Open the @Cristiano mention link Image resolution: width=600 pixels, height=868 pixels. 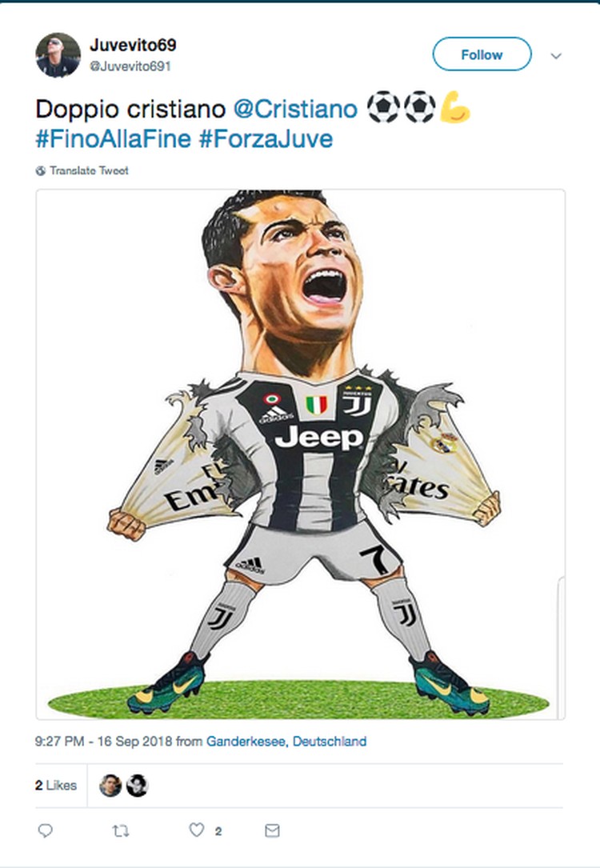click(x=295, y=109)
